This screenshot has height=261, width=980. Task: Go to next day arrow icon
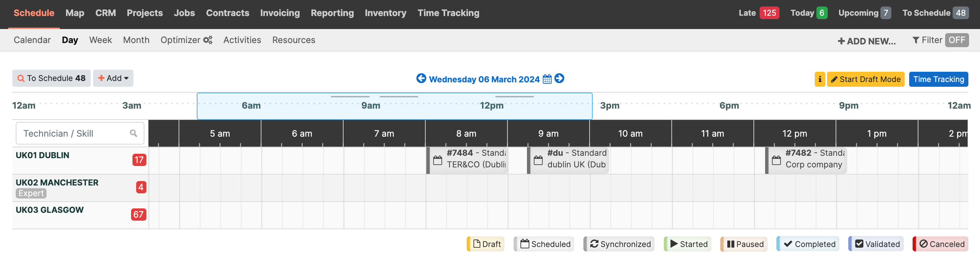tap(559, 78)
